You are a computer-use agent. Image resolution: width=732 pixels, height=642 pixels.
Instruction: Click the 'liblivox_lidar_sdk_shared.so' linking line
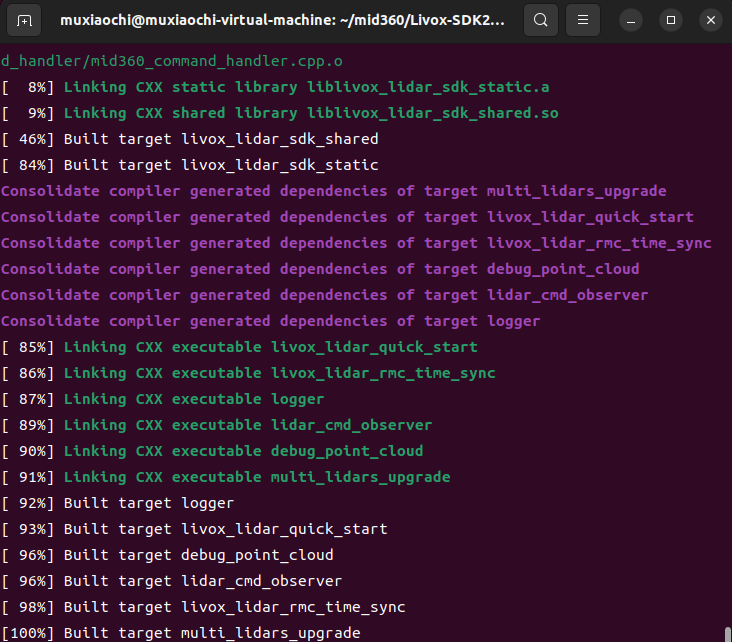pyautogui.click(x=310, y=113)
